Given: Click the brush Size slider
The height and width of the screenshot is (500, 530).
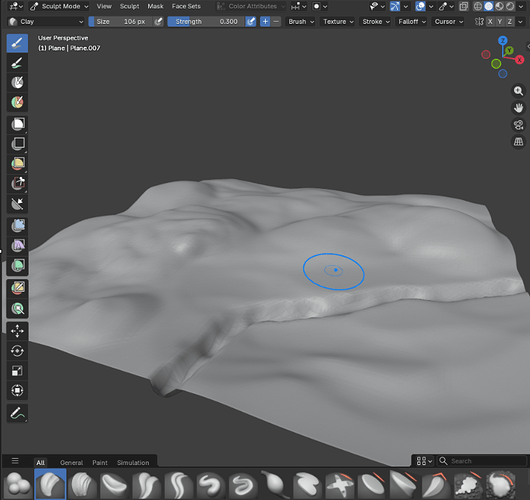Looking at the screenshot, I should (121, 22).
